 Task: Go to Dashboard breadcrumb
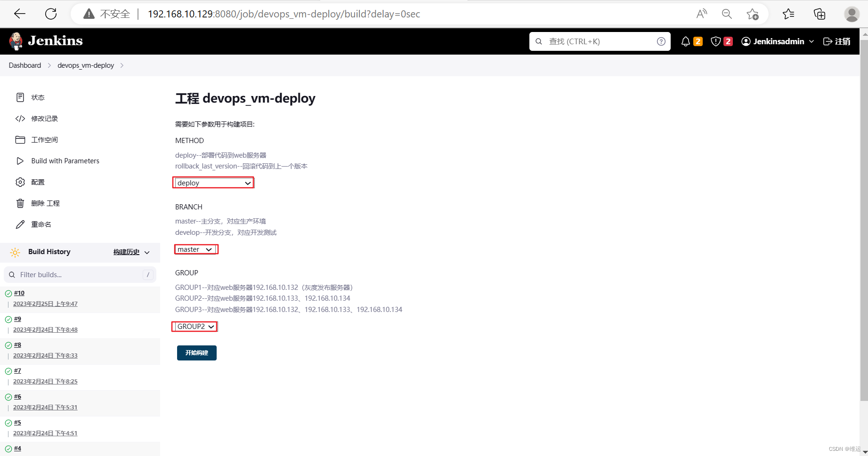coord(25,65)
